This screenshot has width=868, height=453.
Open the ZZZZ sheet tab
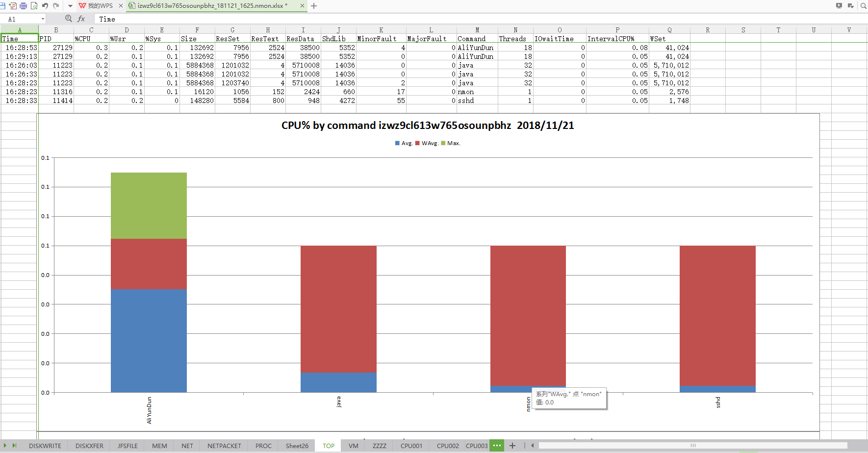coord(380,446)
